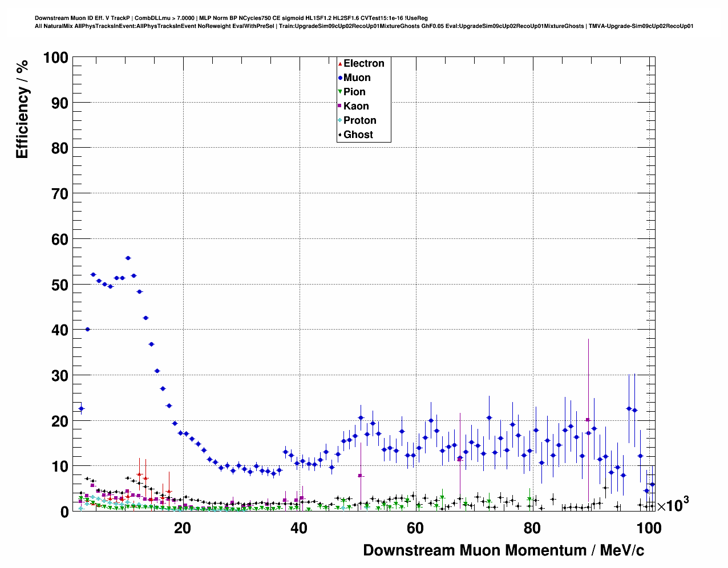Click the x-axis label 60
728x568 pixels.
tap(415, 528)
